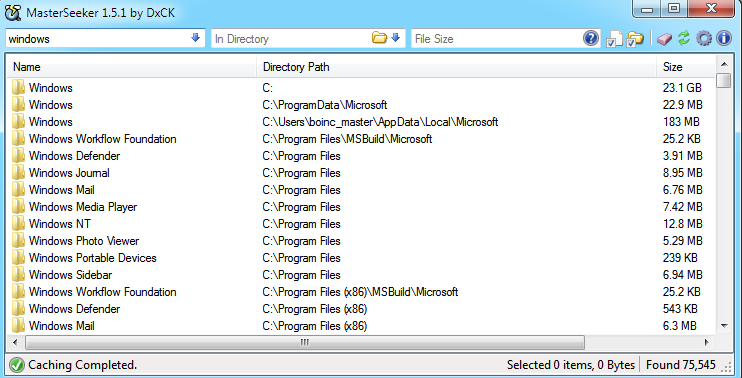
Task: Select Windows Mail sized 6.76 MB
Action: click(x=361, y=190)
